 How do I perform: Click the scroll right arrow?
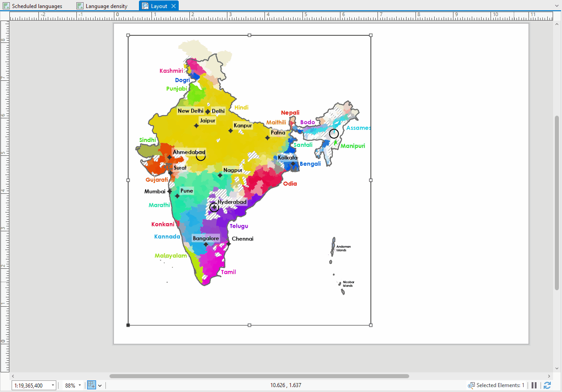(x=549, y=376)
